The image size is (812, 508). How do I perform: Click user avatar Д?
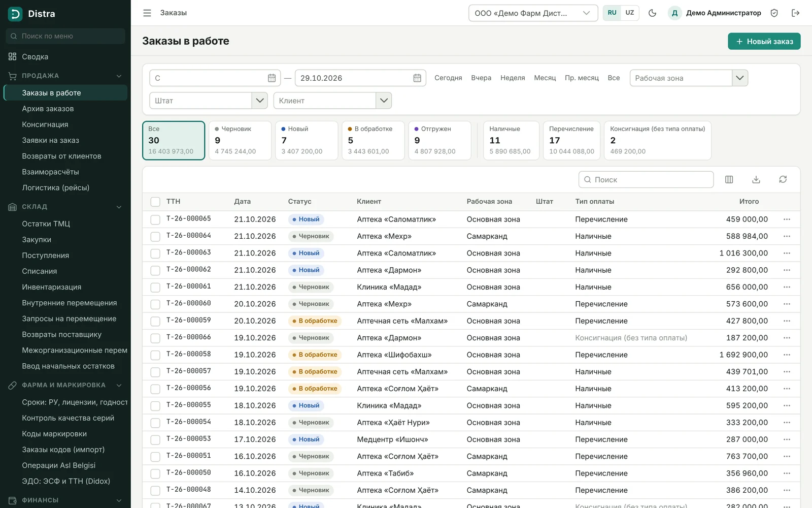[674, 13]
